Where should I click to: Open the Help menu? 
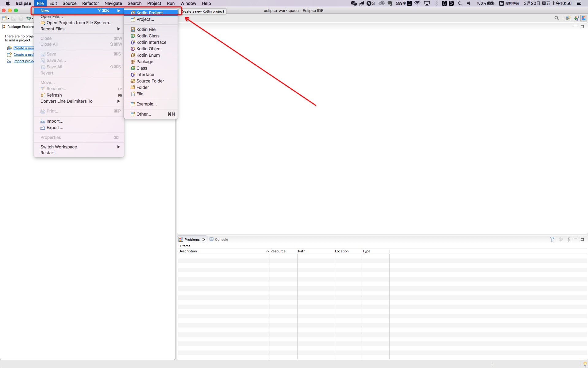point(206,3)
